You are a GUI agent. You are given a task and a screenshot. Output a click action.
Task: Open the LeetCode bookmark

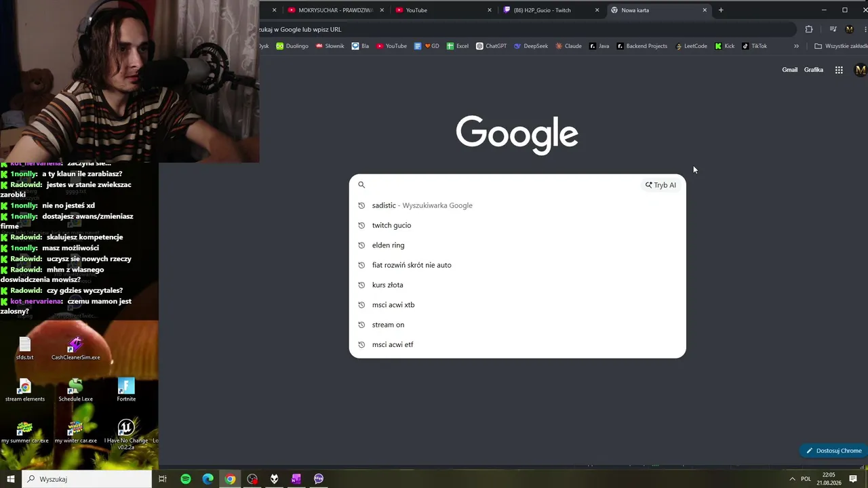coord(691,46)
